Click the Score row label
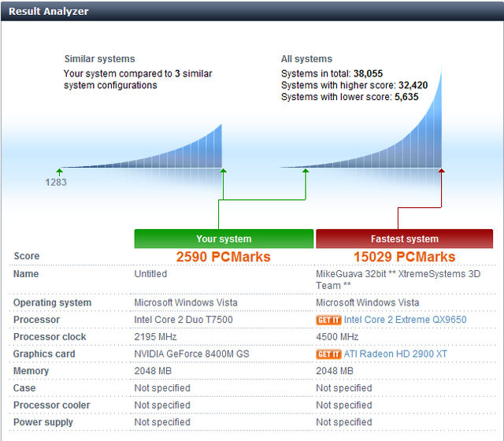504x441 pixels. click(27, 256)
